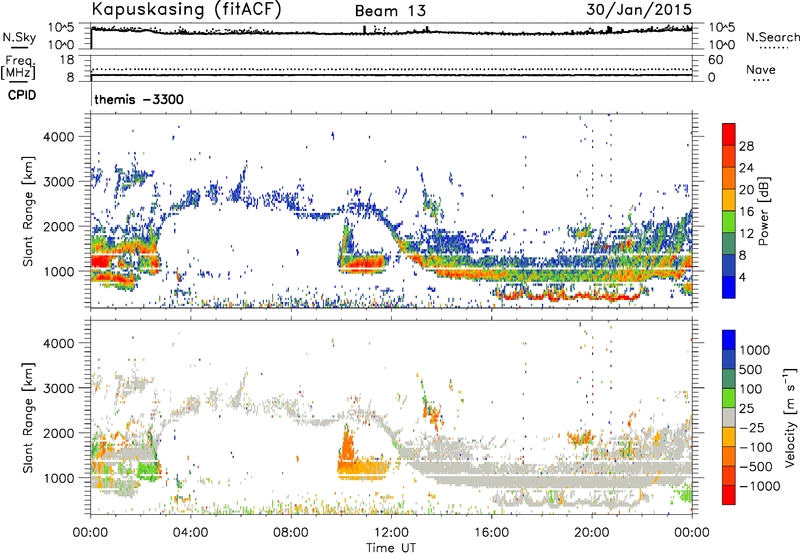Click the 'Velocity [m s-1]' colorbar label

(790, 416)
